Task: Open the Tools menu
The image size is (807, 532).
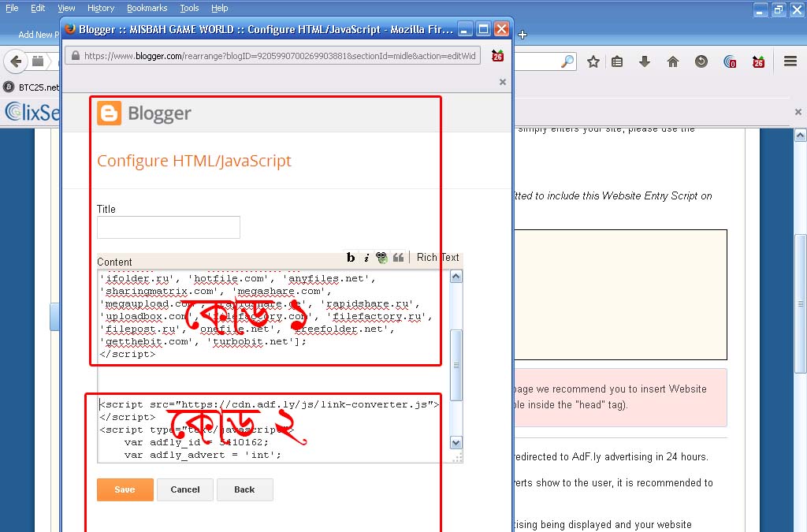Action: 189,8
